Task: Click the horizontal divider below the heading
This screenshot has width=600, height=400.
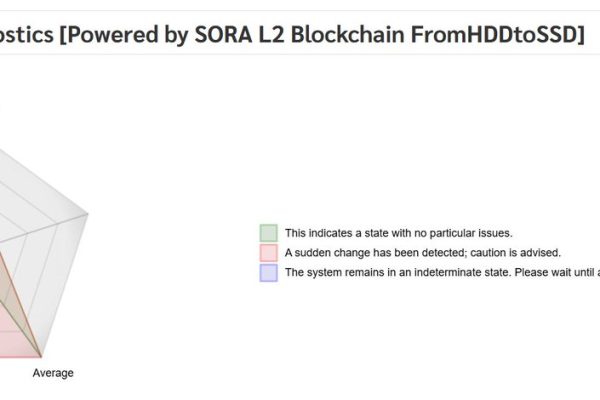Action: (x=300, y=54)
